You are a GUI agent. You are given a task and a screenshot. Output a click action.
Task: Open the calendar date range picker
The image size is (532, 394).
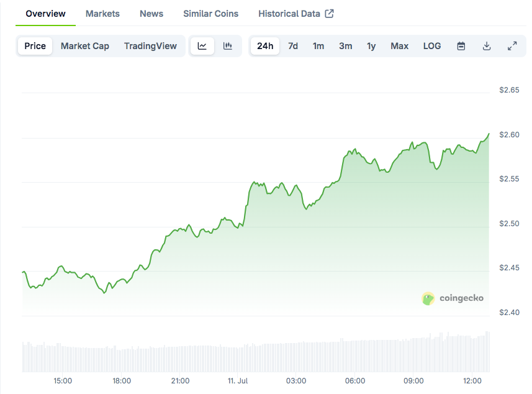pos(461,46)
